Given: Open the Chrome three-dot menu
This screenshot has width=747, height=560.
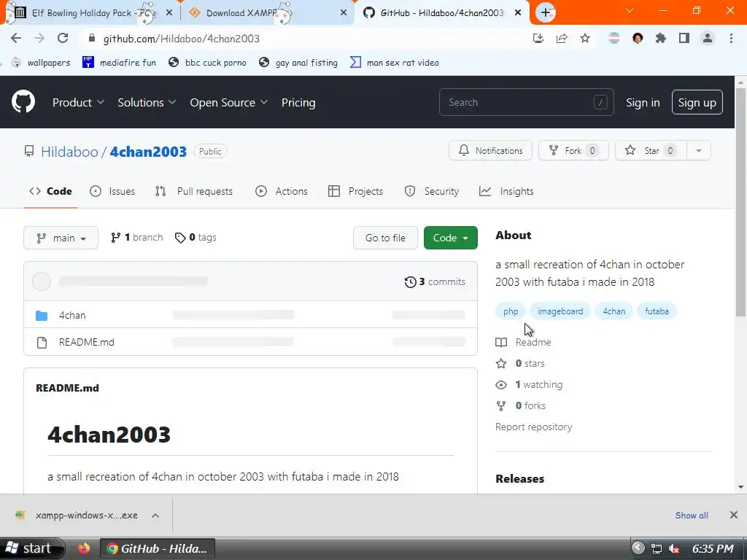Looking at the screenshot, I should tap(731, 39).
